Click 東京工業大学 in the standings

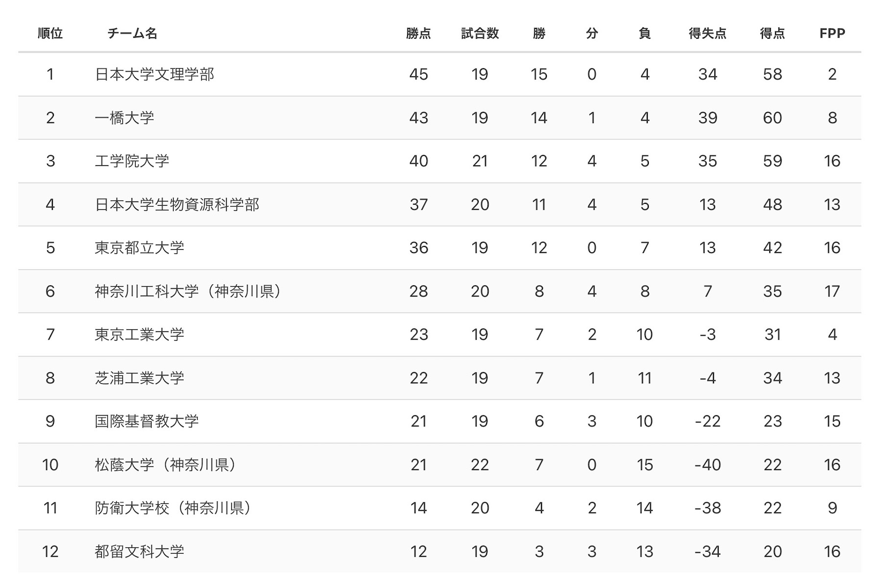click(x=139, y=334)
